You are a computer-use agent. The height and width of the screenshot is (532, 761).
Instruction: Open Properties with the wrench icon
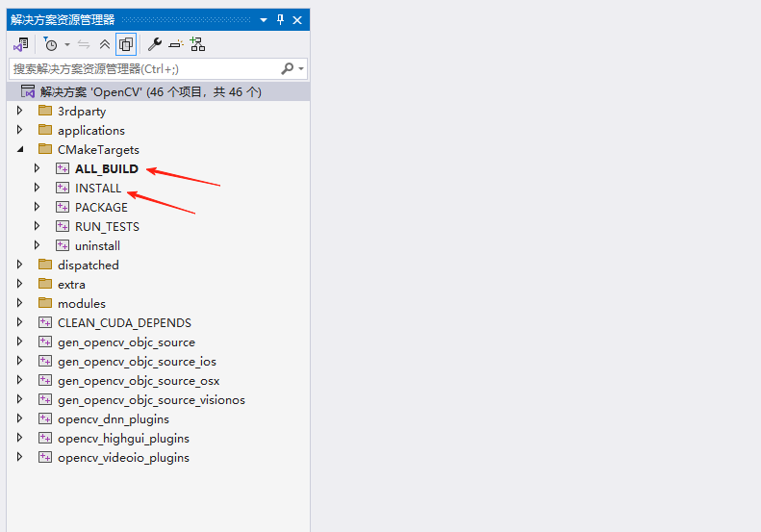[155, 44]
